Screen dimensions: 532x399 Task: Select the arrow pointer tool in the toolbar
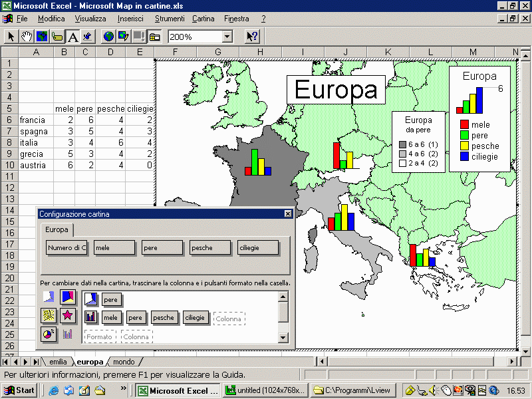point(11,36)
